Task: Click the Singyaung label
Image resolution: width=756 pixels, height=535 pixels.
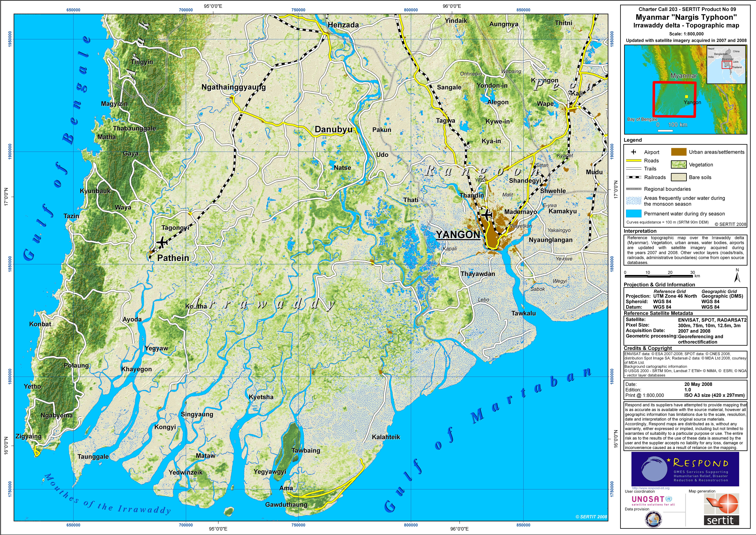Action: click(x=197, y=414)
